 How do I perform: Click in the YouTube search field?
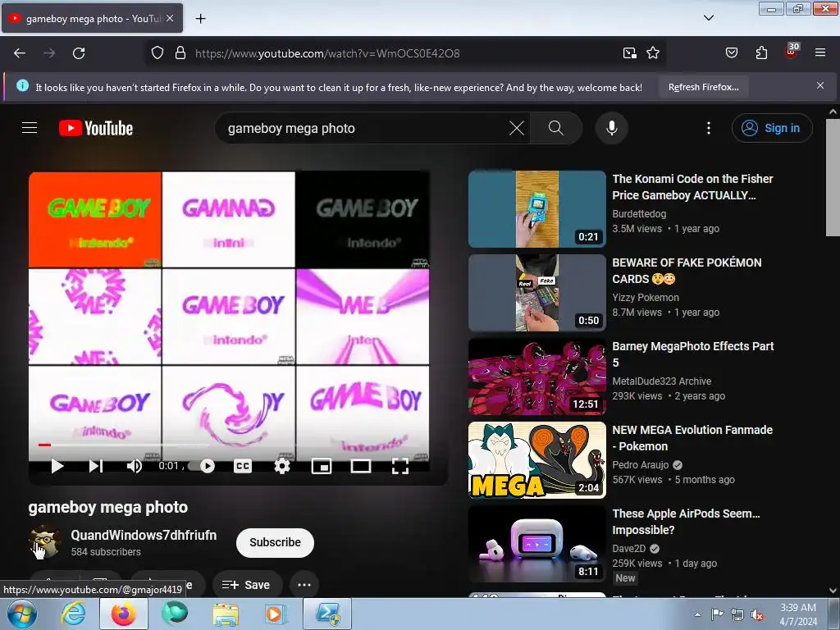(x=364, y=128)
